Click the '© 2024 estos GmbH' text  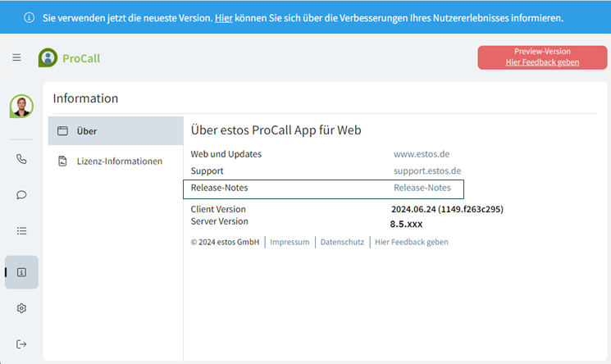click(225, 242)
